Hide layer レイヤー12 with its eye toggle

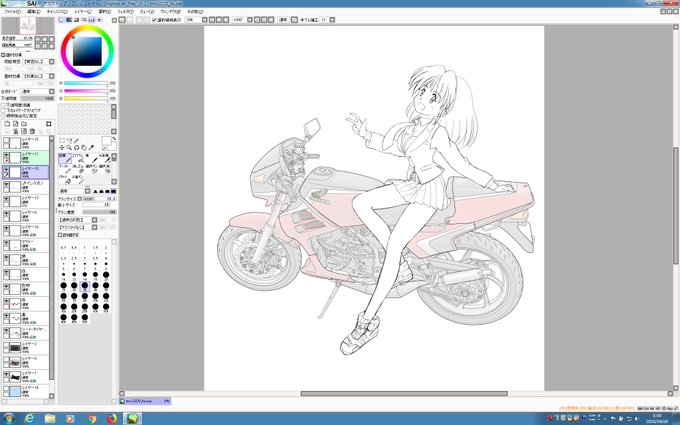point(6,199)
